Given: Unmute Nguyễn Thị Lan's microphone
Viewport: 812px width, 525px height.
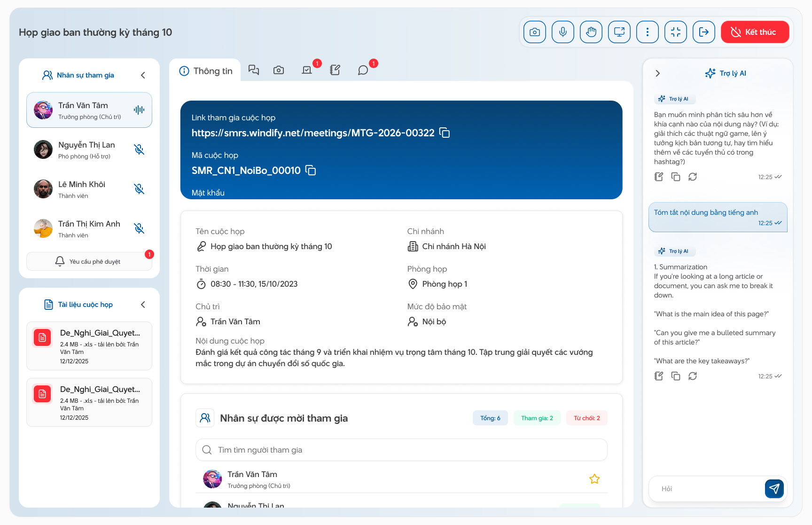Looking at the screenshot, I should coord(139,149).
